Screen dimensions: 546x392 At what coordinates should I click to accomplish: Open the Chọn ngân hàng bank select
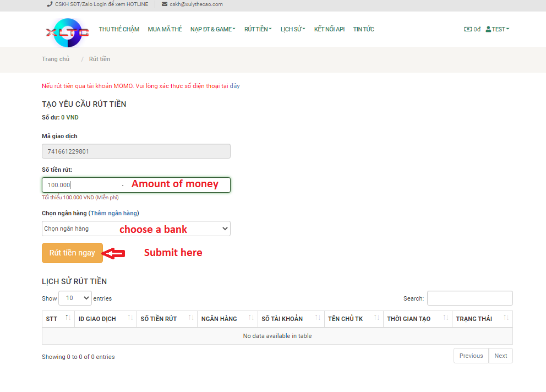tap(136, 228)
